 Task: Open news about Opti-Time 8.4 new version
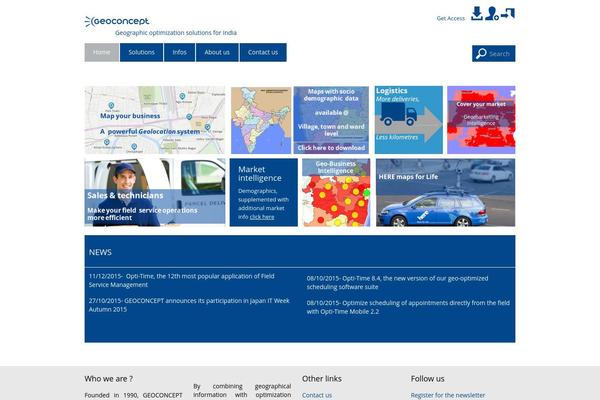(397, 282)
